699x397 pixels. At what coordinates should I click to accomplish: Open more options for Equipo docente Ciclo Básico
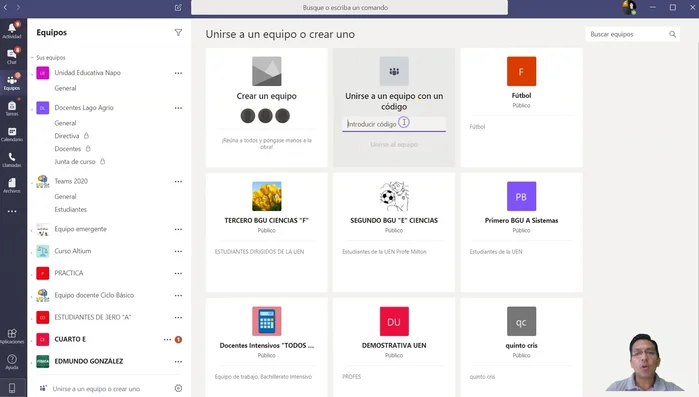point(178,295)
